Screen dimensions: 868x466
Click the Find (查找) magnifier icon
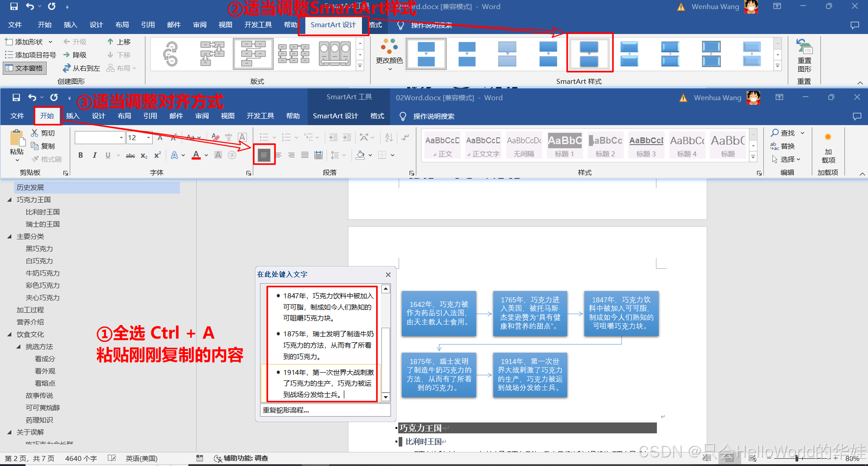tap(775, 133)
